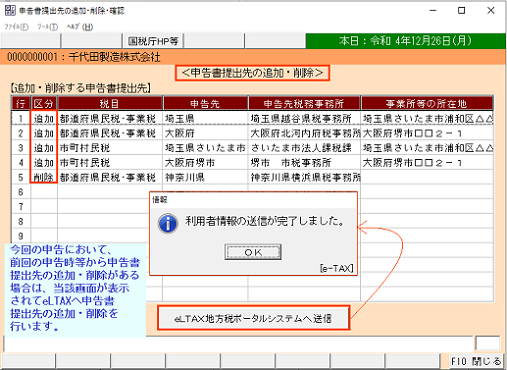Click 大阪府北河内府税事務所 cell
507x370 pixels.
(304, 133)
